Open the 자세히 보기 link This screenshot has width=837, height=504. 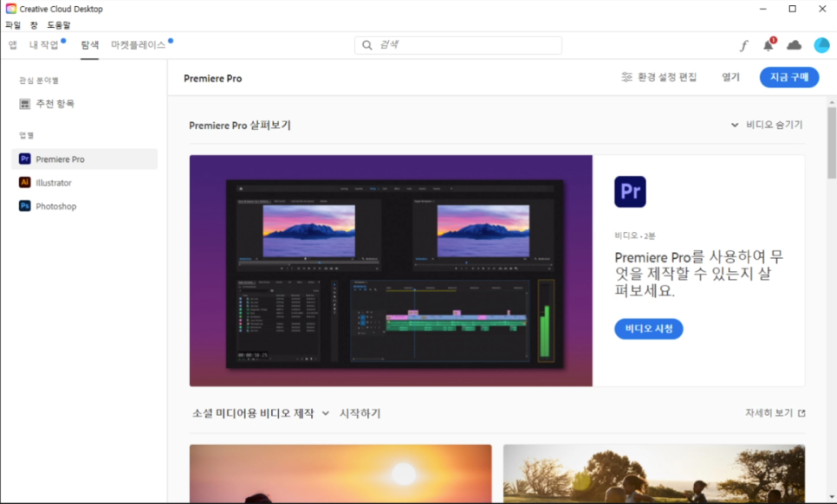coord(769,413)
